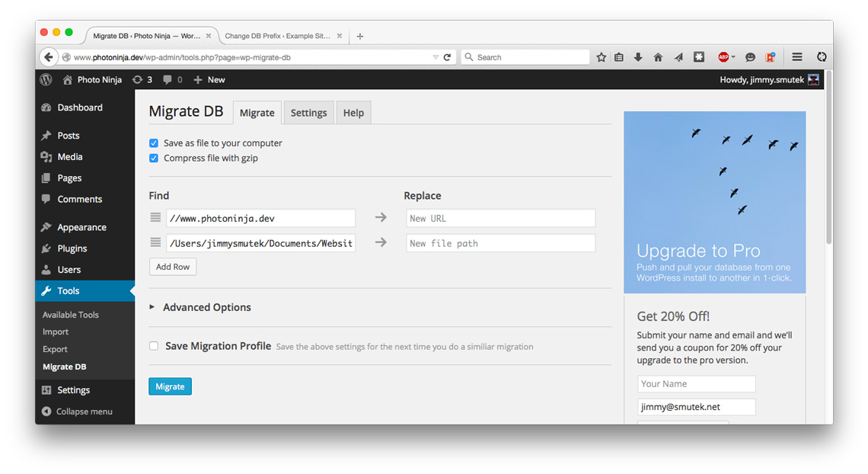Screen dimensions: 868x474
Task: Click the New file path replace field
Action: (x=500, y=243)
